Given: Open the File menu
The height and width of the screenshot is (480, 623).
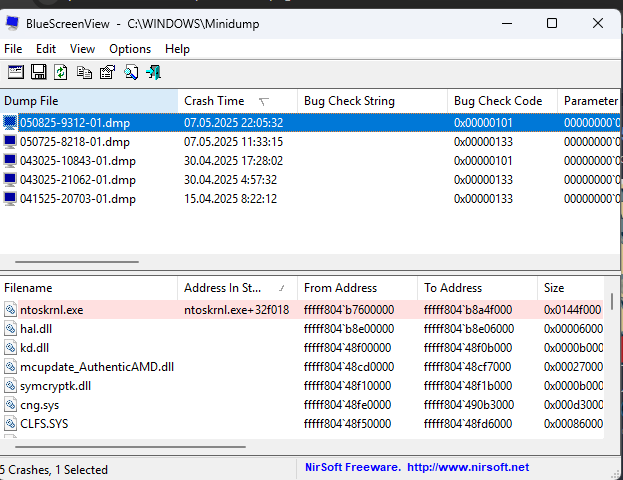Looking at the screenshot, I should pos(13,49).
